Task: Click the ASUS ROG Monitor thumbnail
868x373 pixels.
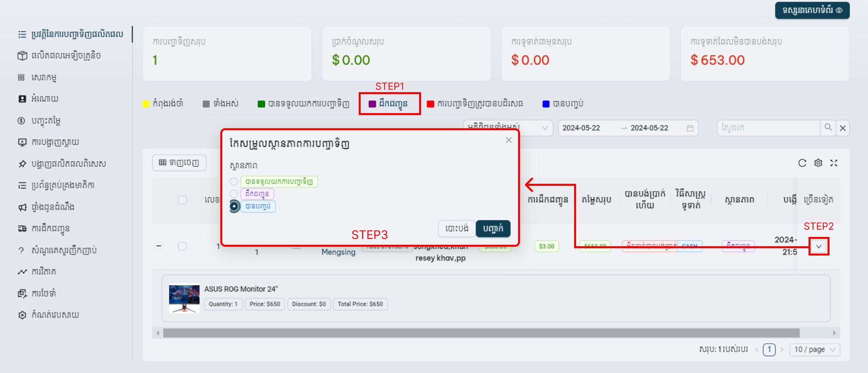Action: coord(184,299)
